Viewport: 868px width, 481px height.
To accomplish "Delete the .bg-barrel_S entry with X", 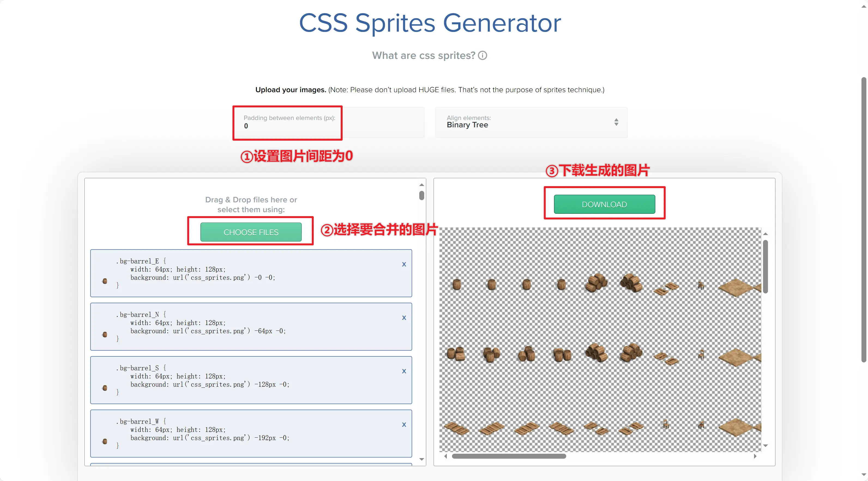I will coord(404,371).
